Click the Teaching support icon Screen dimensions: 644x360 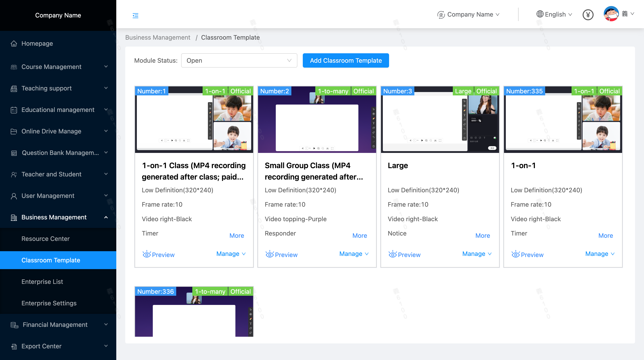(x=14, y=88)
